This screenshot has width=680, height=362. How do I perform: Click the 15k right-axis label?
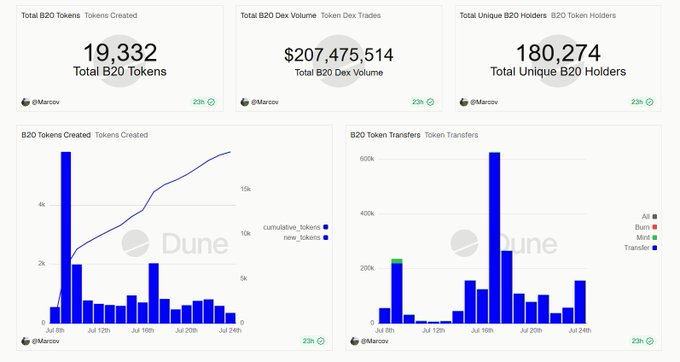245,189
